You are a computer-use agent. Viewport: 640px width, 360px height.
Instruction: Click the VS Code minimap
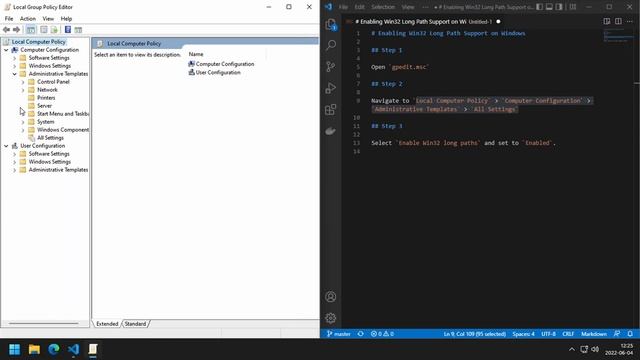(x=618, y=36)
